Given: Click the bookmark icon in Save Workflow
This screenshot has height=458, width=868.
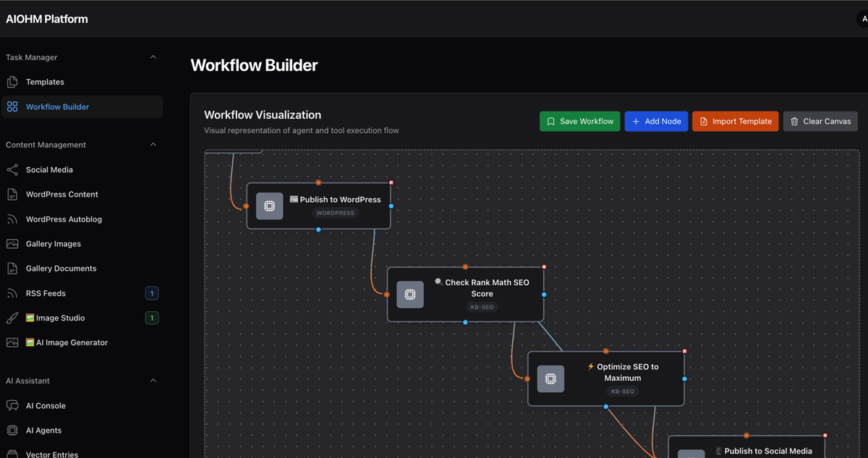Looking at the screenshot, I should (551, 122).
